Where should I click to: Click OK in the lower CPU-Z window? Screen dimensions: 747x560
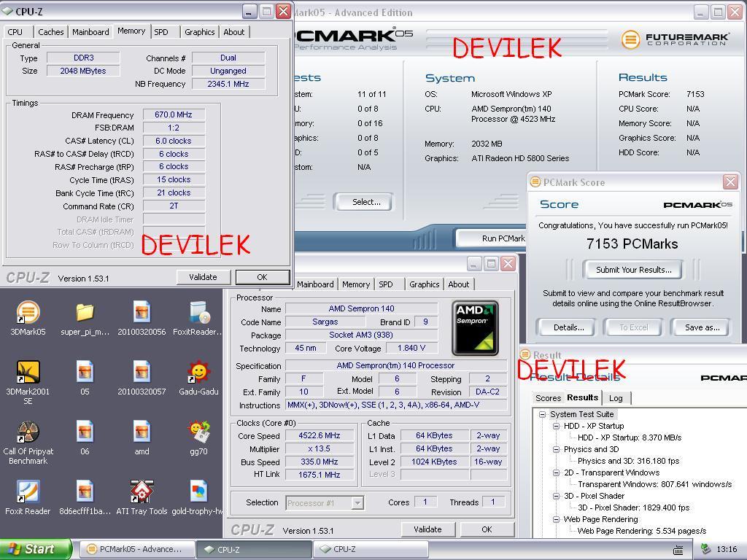[487, 529]
